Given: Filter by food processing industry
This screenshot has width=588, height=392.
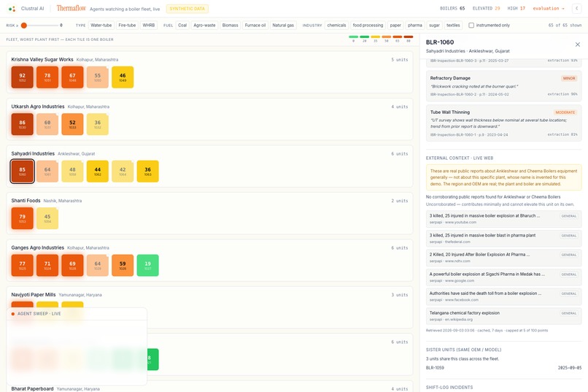Looking at the screenshot, I should click(368, 25).
